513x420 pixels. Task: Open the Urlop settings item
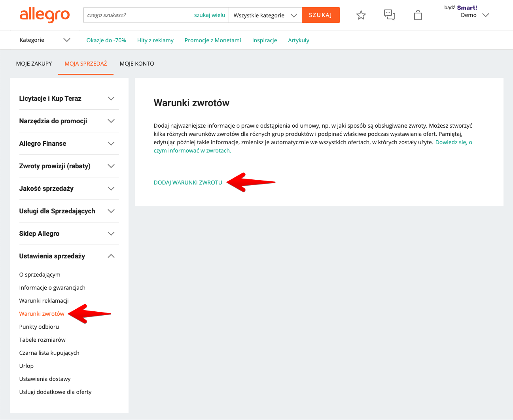(26, 366)
